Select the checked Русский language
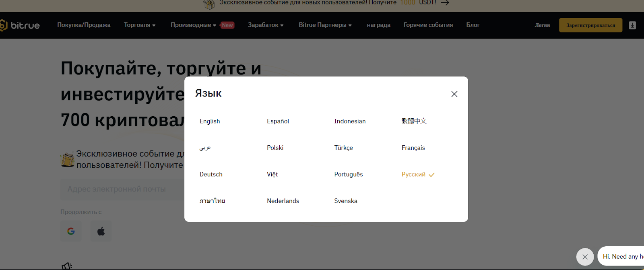 coord(418,174)
